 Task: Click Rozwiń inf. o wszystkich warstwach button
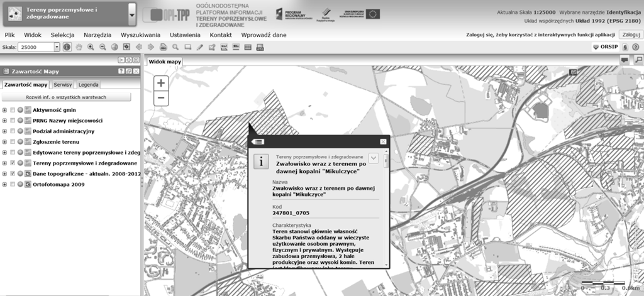[x=66, y=97]
